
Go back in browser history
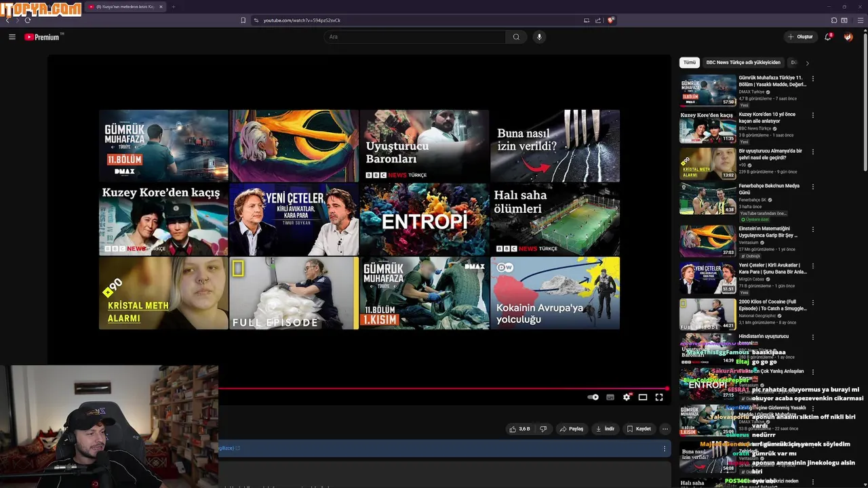(x=7, y=20)
